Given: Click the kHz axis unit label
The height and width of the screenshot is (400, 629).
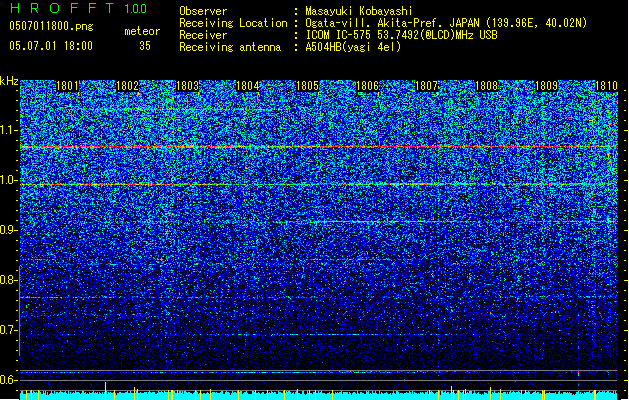Looking at the screenshot, I should point(9,81).
